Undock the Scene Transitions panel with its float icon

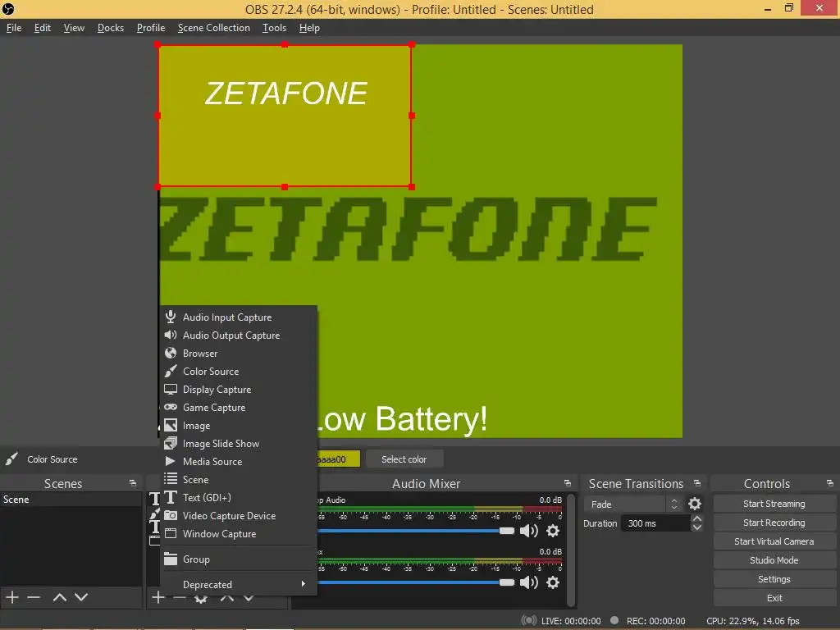pos(697,483)
